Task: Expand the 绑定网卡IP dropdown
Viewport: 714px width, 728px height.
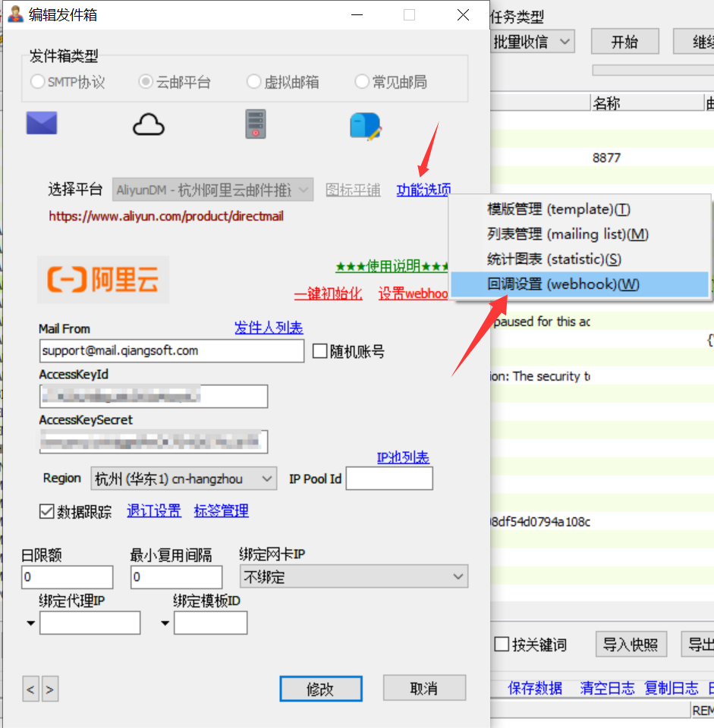Action: 354,577
